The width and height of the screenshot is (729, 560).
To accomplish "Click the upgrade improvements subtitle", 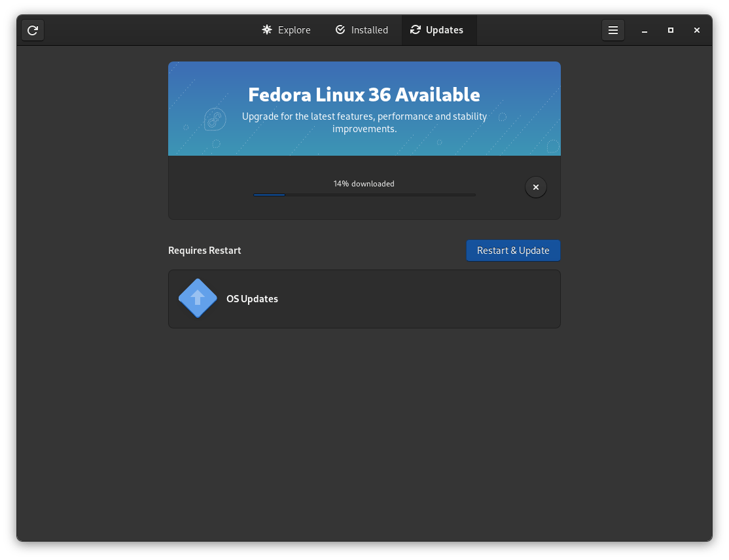I will coord(364,122).
